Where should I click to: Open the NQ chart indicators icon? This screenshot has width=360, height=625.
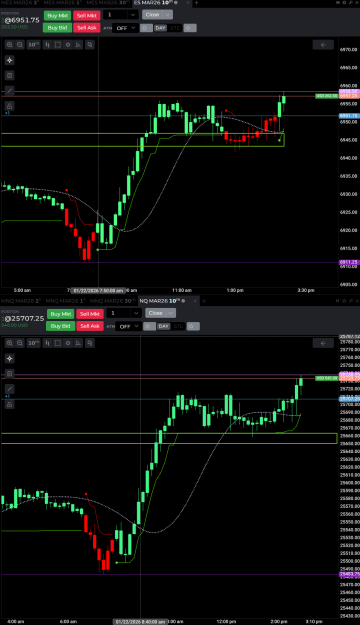click(x=78, y=343)
